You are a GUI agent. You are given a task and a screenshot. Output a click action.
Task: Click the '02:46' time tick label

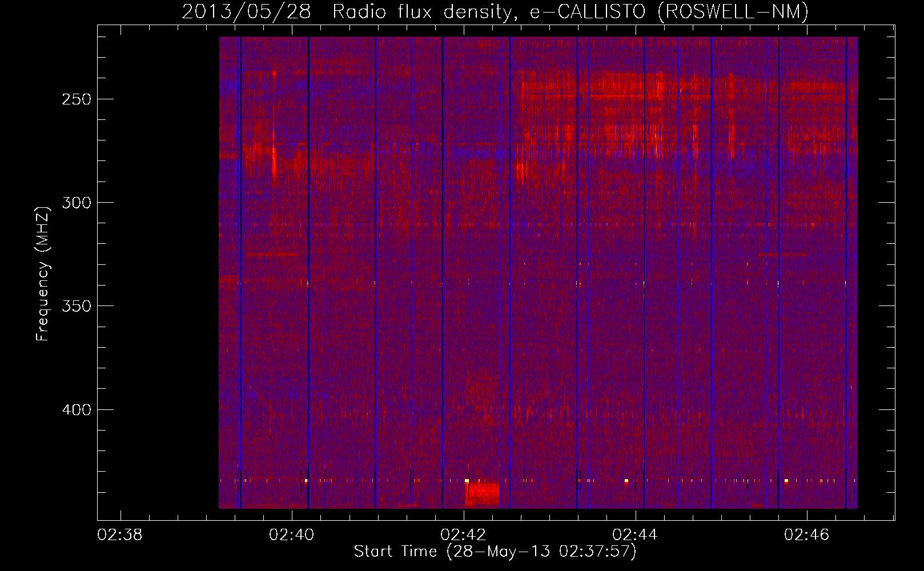807,535
